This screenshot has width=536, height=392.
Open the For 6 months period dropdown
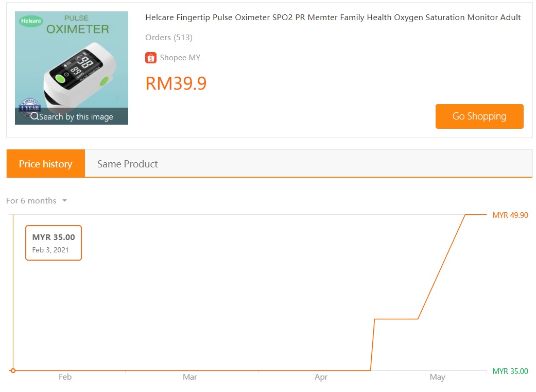(x=37, y=200)
